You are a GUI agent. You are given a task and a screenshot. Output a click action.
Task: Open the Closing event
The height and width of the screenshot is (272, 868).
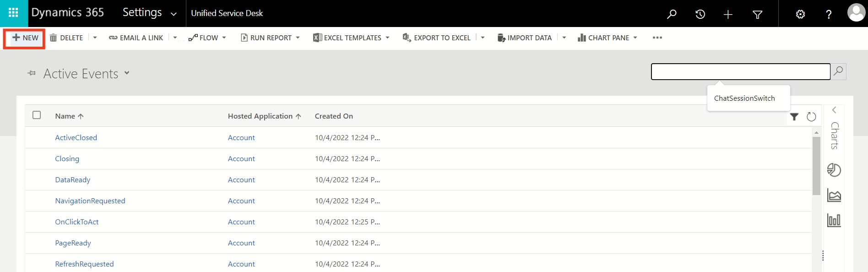pos(67,159)
